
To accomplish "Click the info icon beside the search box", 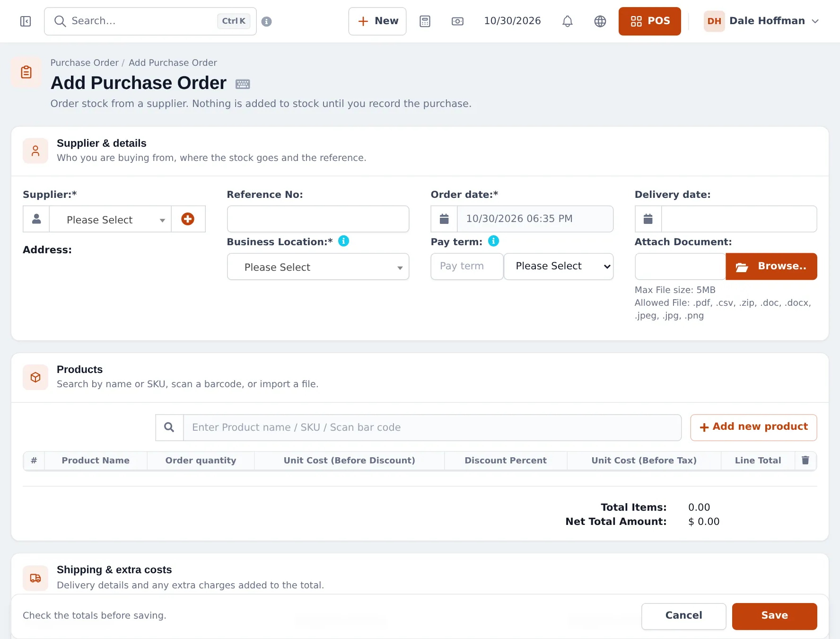I will click(x=267, y=21).
